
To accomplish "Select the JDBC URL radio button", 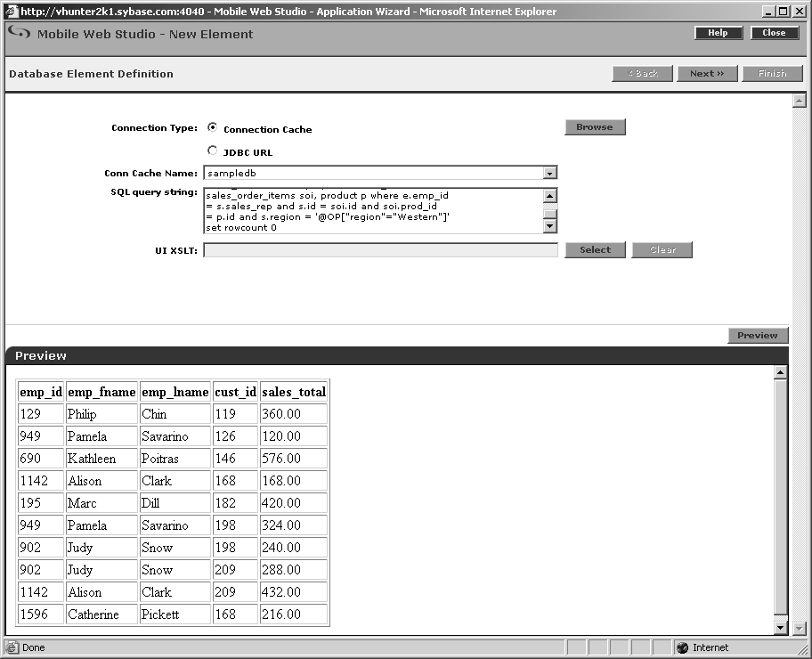I will pos(212,151).
